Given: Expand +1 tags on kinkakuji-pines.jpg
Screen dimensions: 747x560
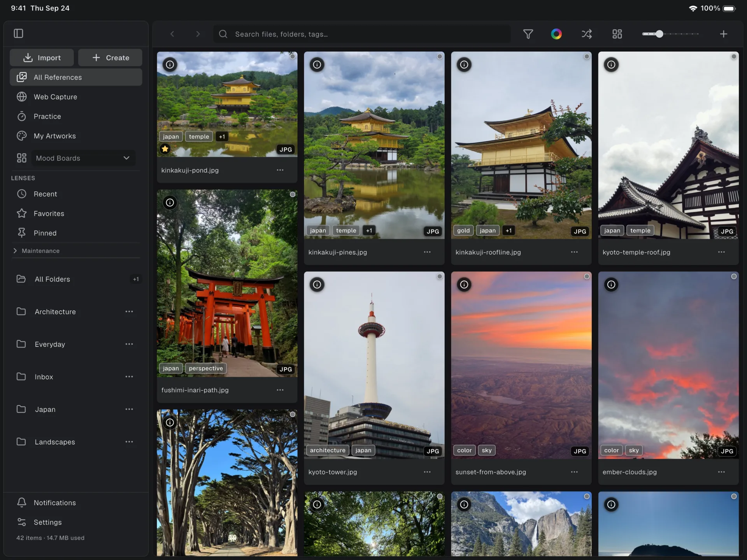Looking at the screenshot, I should coord(369,230).
